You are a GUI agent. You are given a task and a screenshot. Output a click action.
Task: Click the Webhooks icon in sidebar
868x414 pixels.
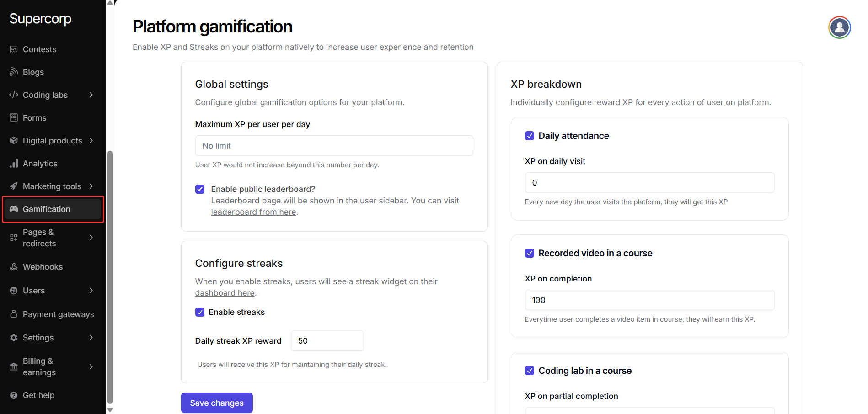(14, 267)
